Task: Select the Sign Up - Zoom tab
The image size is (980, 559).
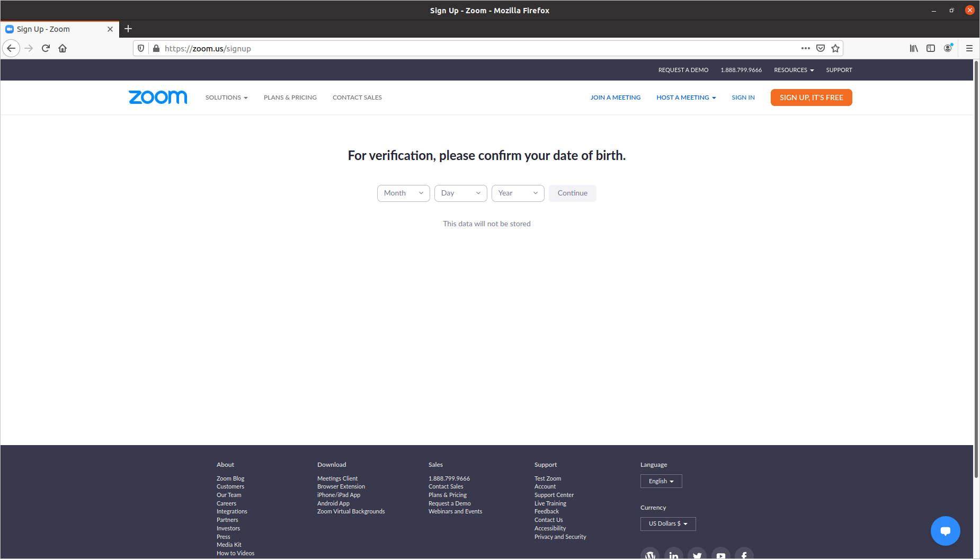Action: (59, 29)
